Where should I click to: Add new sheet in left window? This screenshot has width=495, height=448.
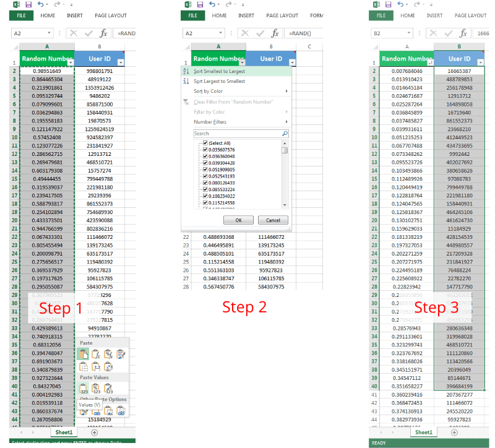(94, 432)
